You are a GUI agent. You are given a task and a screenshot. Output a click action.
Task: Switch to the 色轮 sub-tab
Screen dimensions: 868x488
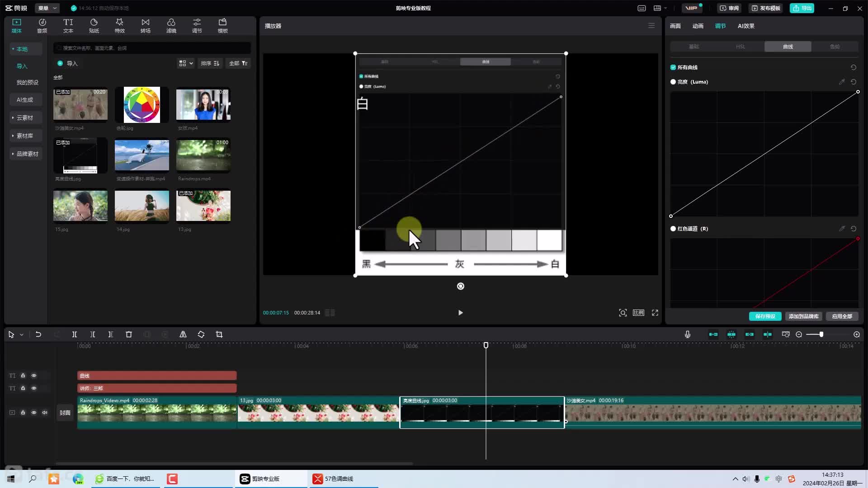pos(835,47)
